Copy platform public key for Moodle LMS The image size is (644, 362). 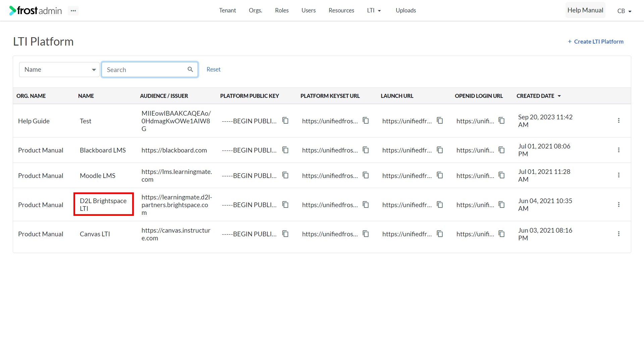pos(285,175)
